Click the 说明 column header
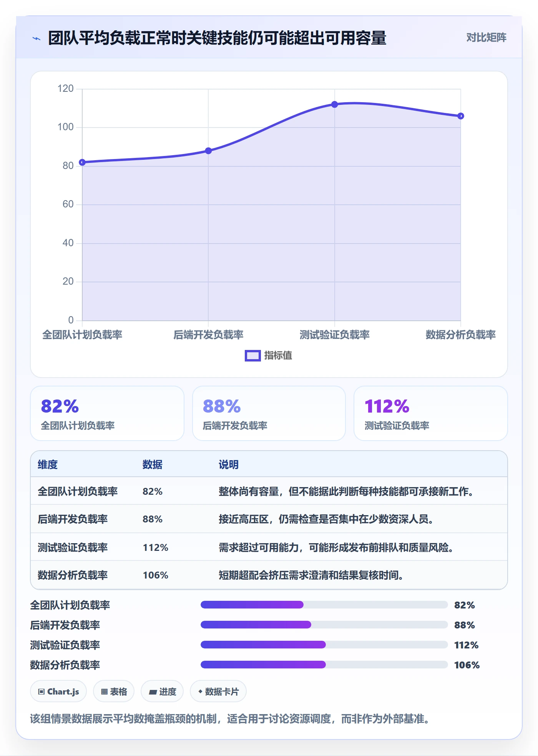Screen dimensions: 538x756 229,465
